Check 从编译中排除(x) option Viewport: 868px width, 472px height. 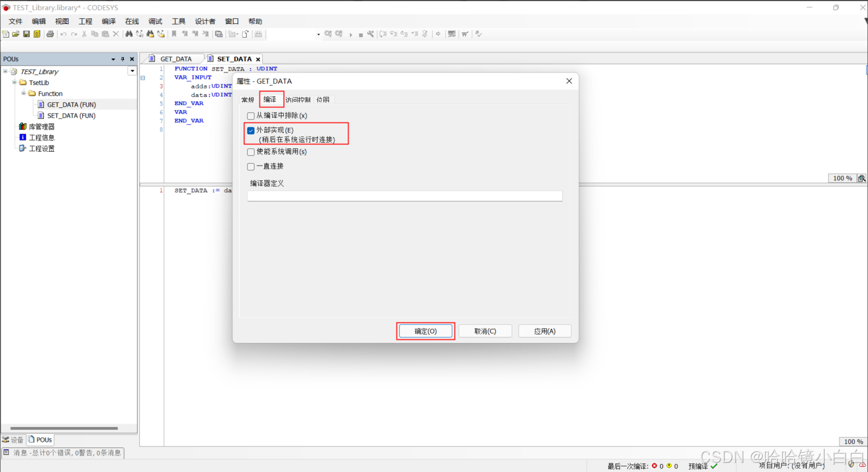(x=250, y=115)
